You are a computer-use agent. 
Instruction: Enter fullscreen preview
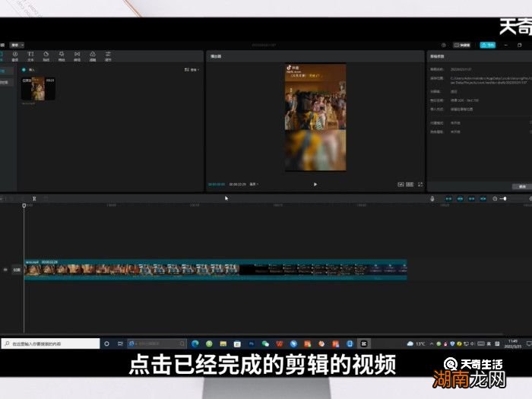tap(420, 184)
